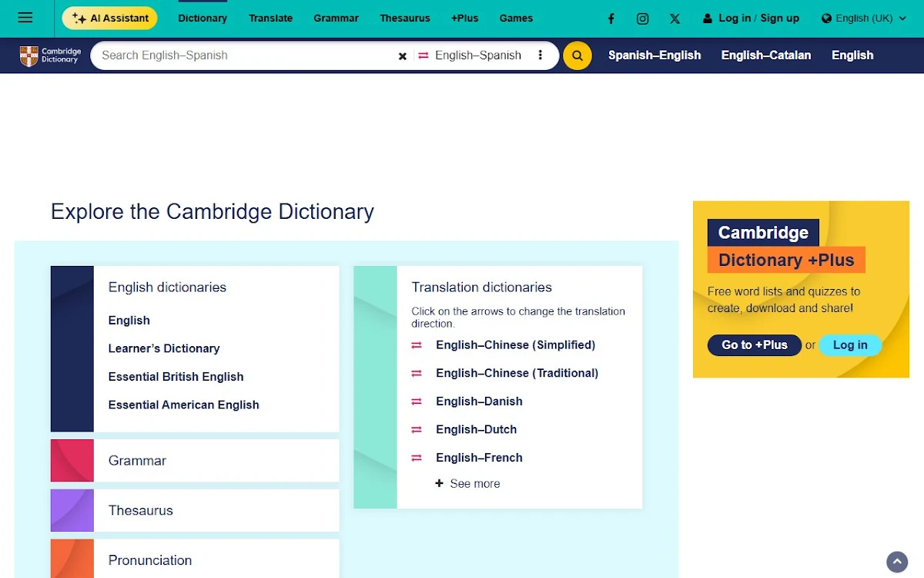Click the Cambridge Dictionary +Plus banner title
The image size is (924, 578).
(x=786, y=246)
